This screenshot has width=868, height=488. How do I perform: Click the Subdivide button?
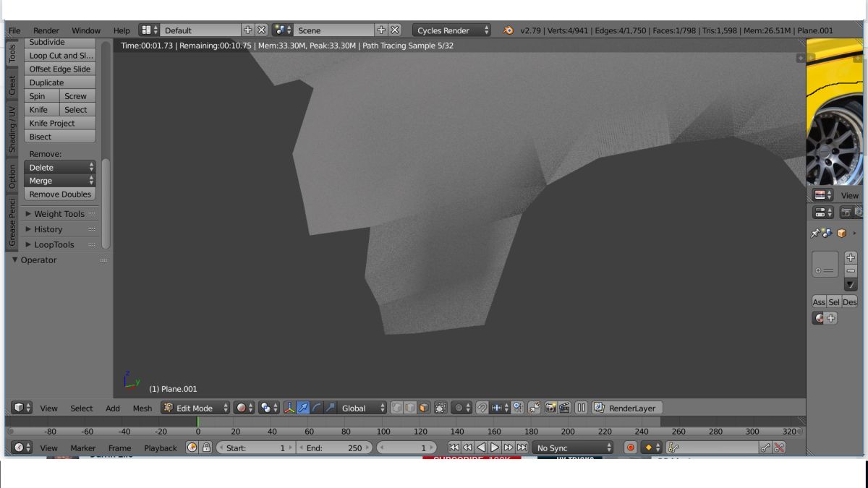pyautogui.click(x=60, y=43)
